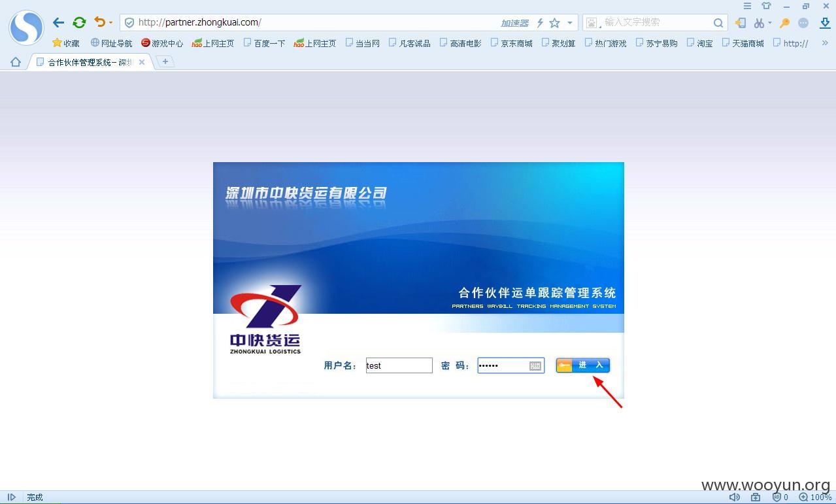This screenshot has height=504, width=836.
Task: Click the speaker mute icon
Action: tap(735, 497)
